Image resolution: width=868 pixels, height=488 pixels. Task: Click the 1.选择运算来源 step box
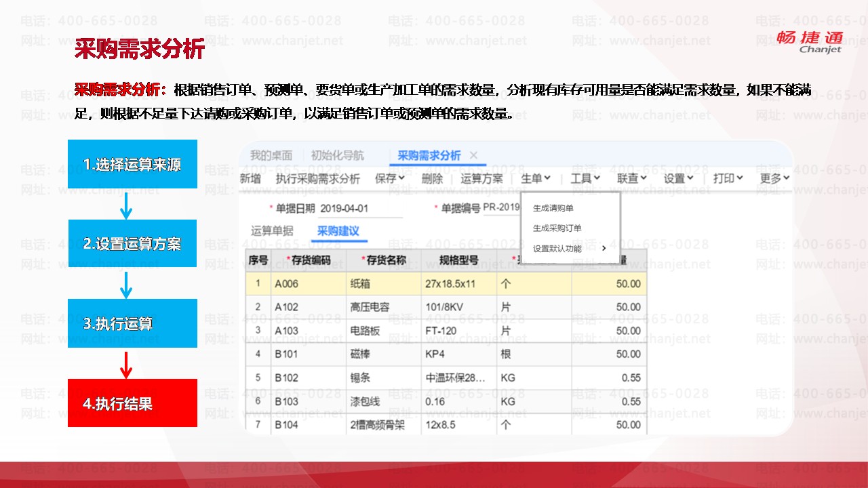coord(132,164)
